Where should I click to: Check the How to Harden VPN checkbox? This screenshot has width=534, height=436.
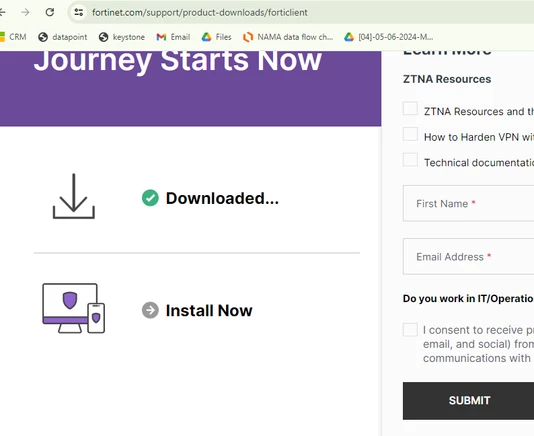click(410, 134)
